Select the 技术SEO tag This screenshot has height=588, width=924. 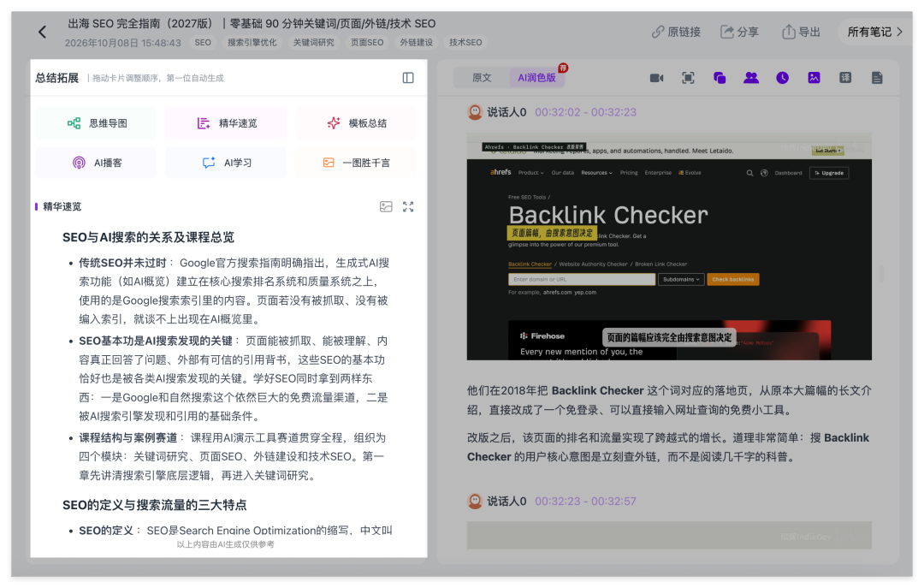click(465, 43)
